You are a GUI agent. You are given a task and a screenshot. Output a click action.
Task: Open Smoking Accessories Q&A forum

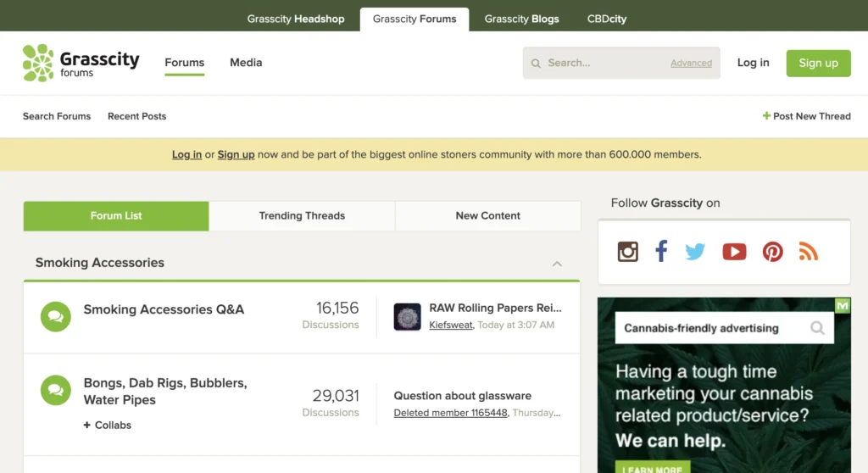pos(164,309)
